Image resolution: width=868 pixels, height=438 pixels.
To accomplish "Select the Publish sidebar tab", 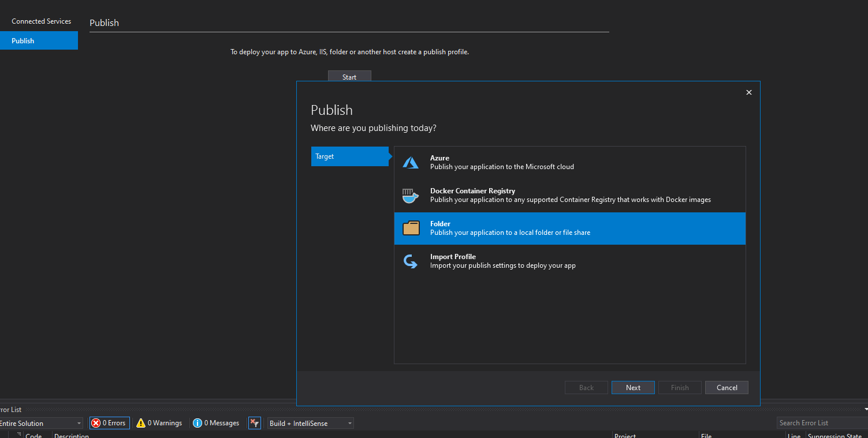I will tap(39, 40).
